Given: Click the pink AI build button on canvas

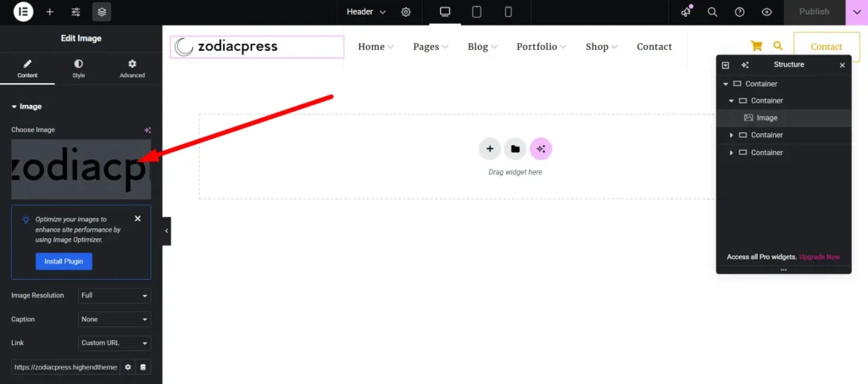Looking at the screenshot, I should point(541,149).
